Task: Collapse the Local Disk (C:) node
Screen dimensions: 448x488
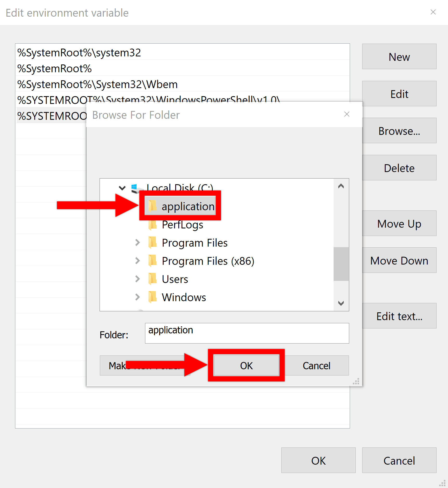Action: pyautogui.click(x=122, y=188)
